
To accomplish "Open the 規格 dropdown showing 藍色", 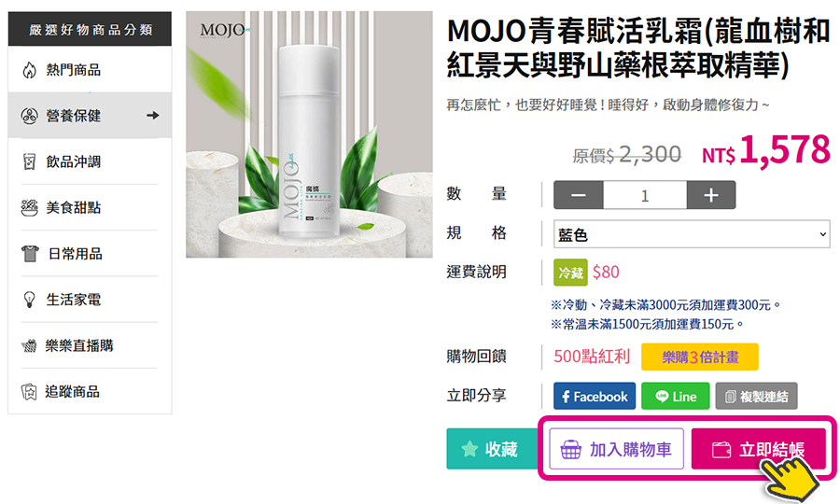I will tap(692, 234).
